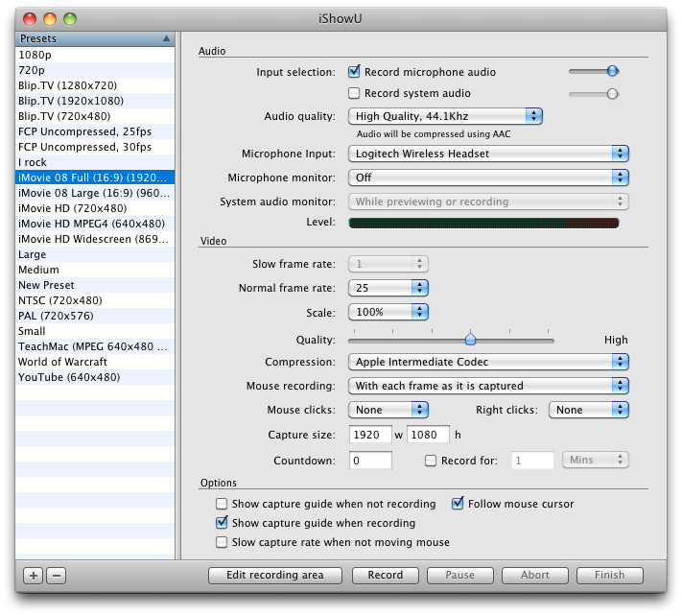Click the video Quality slider handle
682x616 pixels.
coord(470,339)
